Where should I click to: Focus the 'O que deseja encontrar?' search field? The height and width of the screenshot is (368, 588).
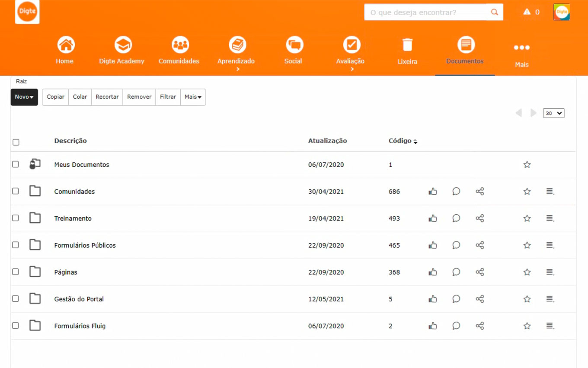426,12
